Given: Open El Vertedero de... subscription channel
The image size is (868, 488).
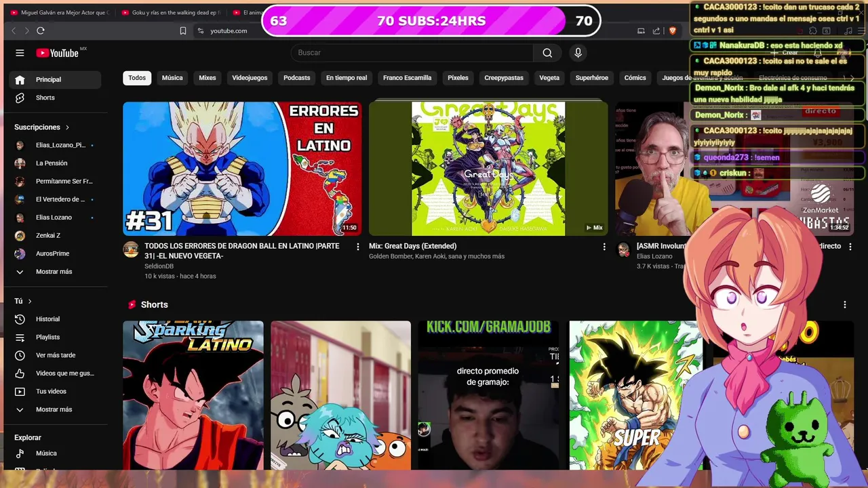Looking at the screenshot, I should tap(55, 199).
